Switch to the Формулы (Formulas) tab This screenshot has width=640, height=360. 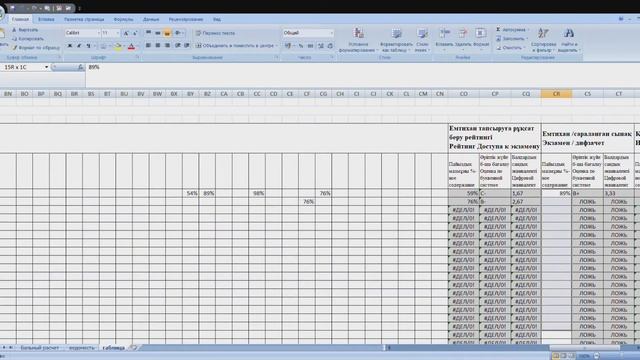(x=123, y=19)
